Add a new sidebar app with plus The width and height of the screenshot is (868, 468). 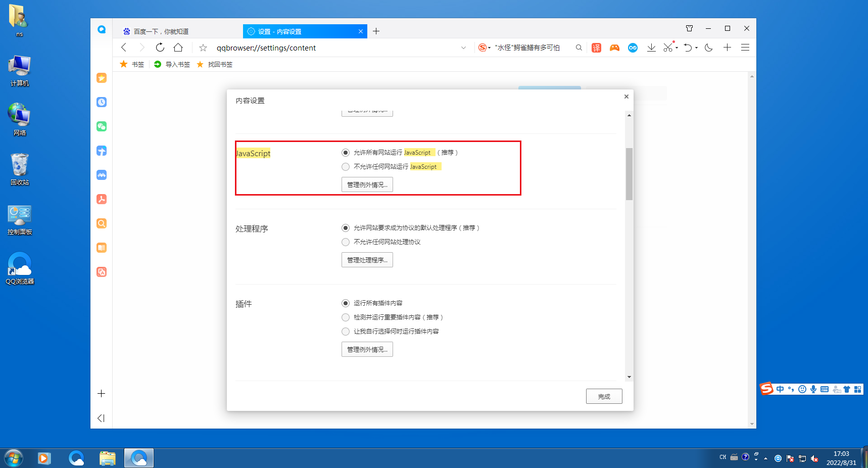tap(102, 394)
